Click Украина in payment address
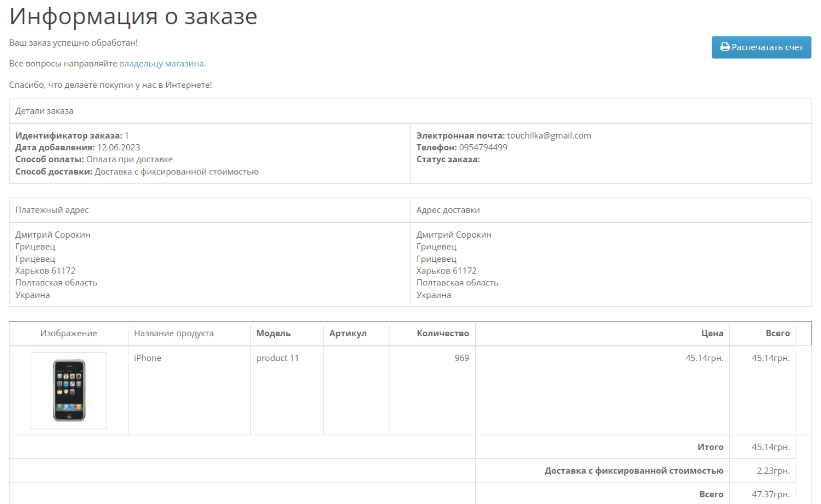Image resolution: width=821 pixels, height=504 pixels. [x=32, y=295]
